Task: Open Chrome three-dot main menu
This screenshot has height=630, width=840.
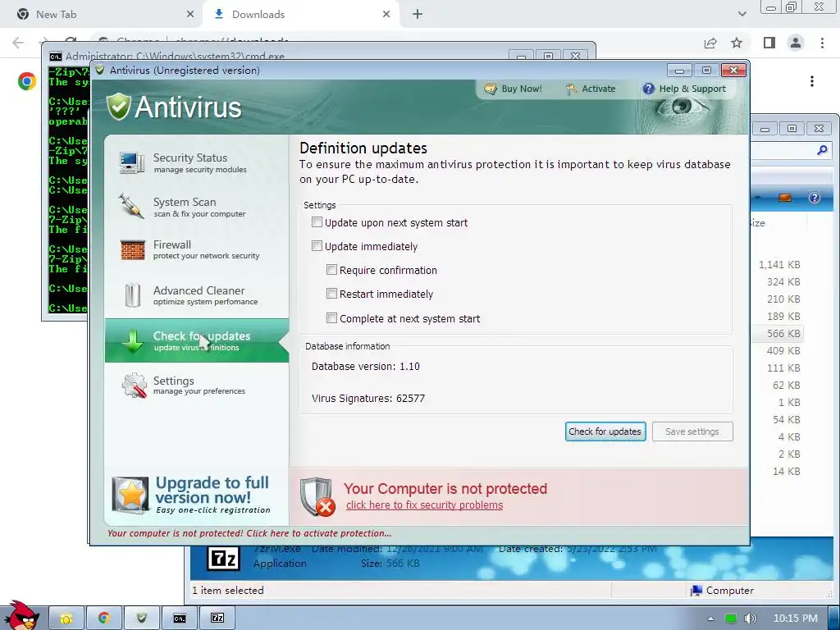Action: (822, 43)
